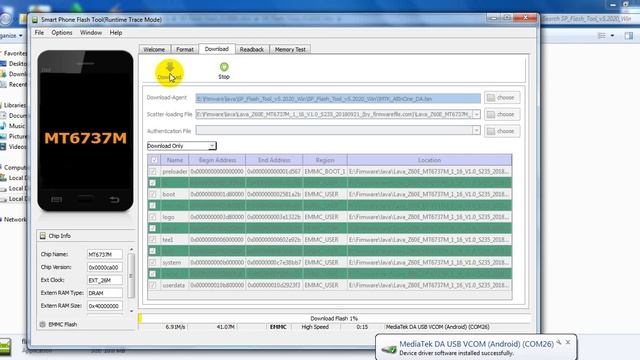Toggle the tee1 row checkbox
The image size is (640, 360).
point(153,240)
